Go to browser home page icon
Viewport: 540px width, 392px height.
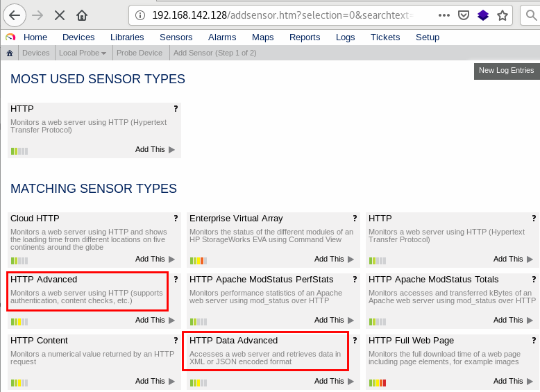pyautogui.click(x=83, y=15)
